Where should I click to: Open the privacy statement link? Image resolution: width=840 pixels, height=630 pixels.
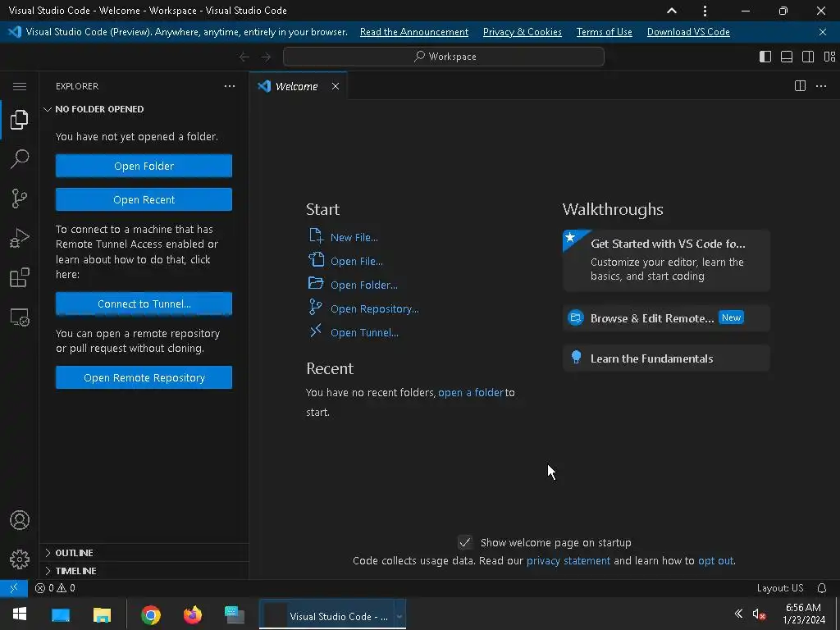568,561
